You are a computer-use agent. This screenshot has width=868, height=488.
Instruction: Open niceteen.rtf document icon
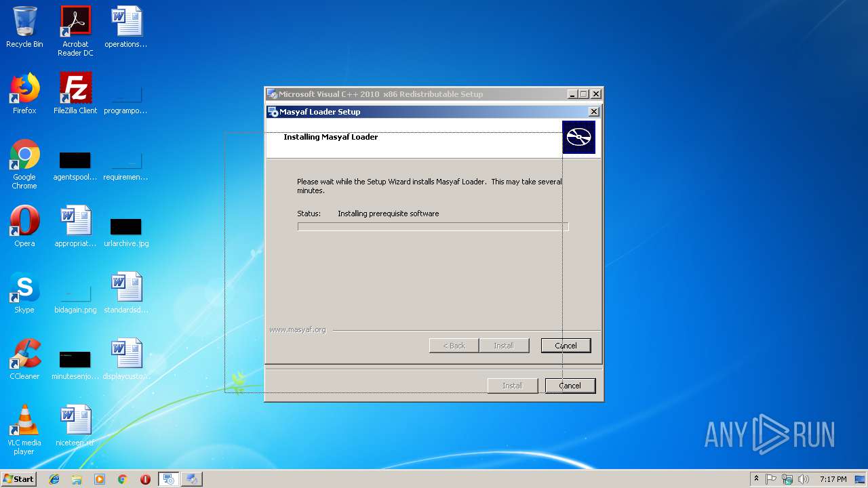(75, 426)
